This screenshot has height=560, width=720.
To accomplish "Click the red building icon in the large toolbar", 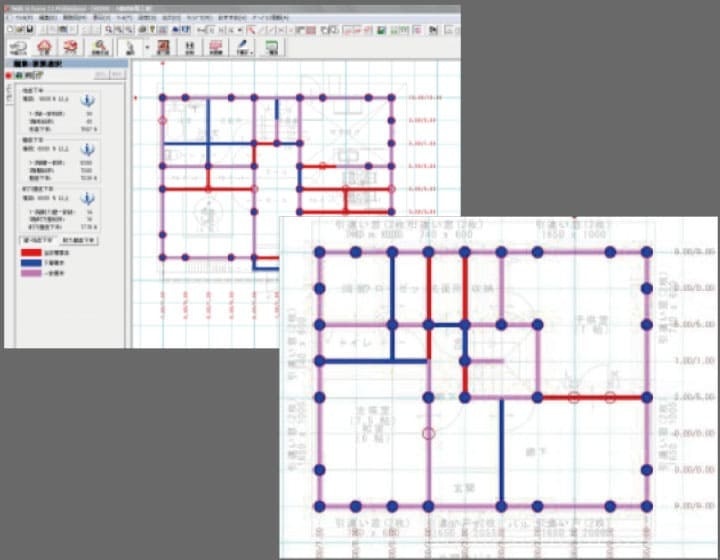I will [x=160, y=47].
